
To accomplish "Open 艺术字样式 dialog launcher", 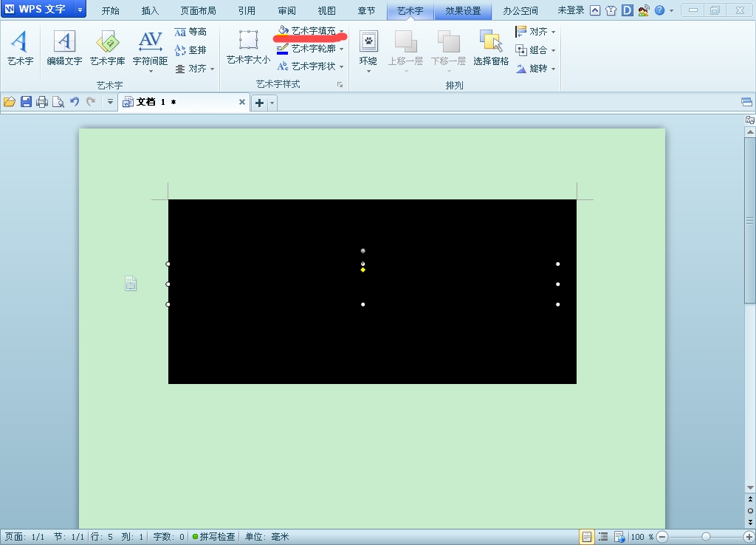I will coord(340,85).
